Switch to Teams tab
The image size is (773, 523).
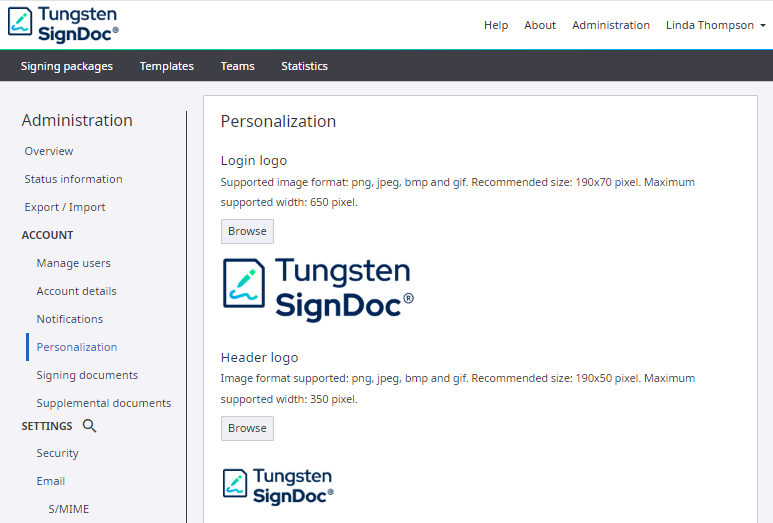point(238,66)
